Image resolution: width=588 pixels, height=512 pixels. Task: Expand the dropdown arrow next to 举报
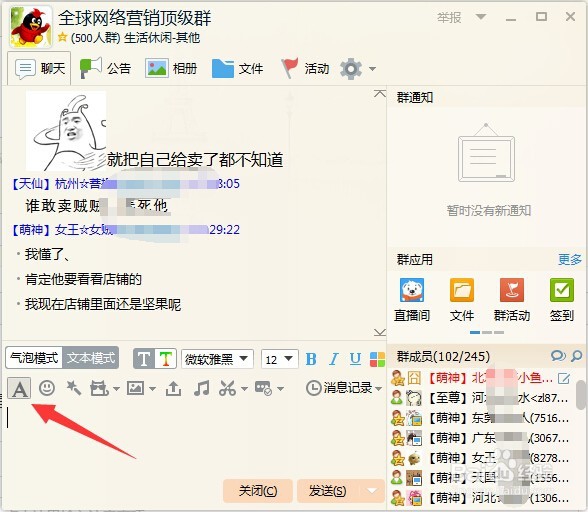[x=480, y=17]
